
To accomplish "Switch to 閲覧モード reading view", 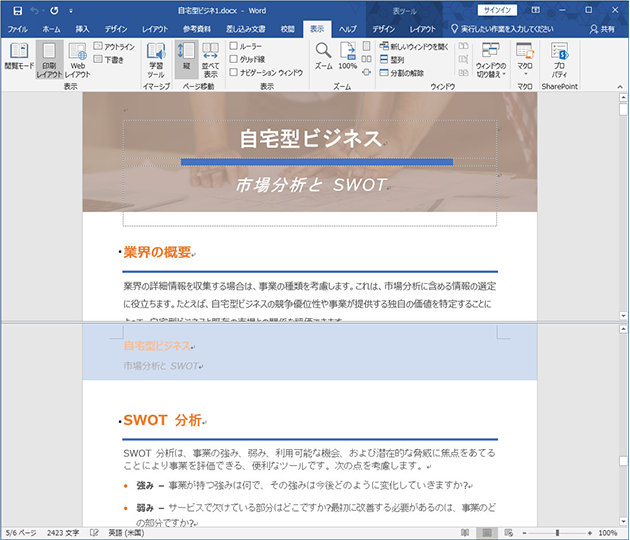I will [x=19, y=57].
